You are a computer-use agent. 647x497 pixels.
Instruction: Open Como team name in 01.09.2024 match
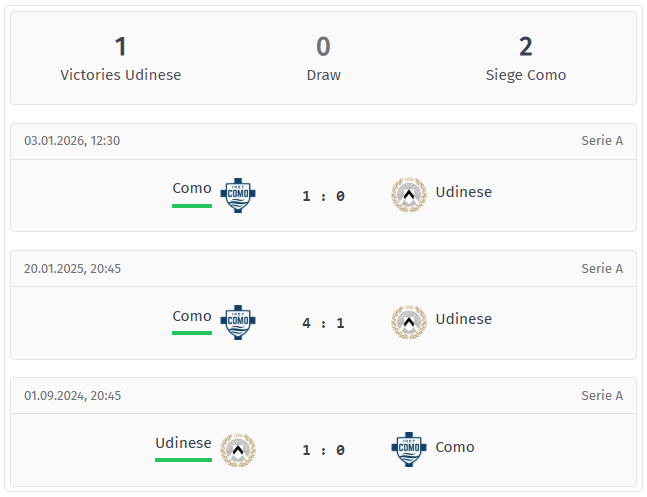(455, 447)
